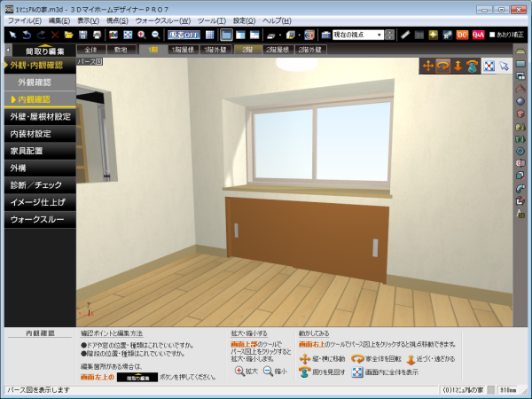Select the arrow pointer tool in viewport

tap(504, 66)
